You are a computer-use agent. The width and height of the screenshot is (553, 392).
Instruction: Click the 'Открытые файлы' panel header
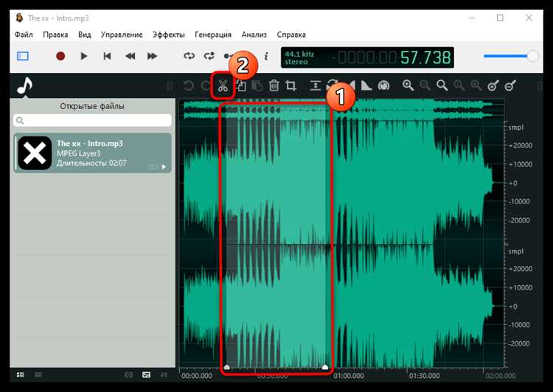(92, 106)
